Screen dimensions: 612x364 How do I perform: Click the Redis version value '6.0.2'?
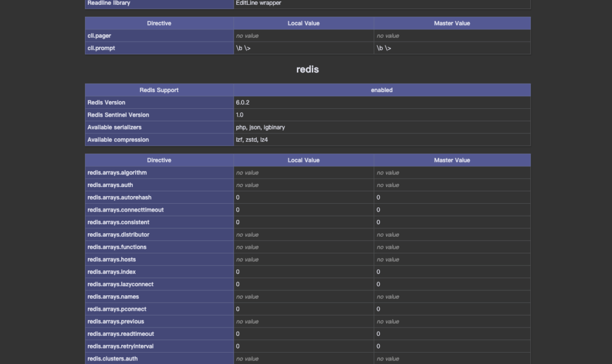pyautogui.click(x=243, y=103)
